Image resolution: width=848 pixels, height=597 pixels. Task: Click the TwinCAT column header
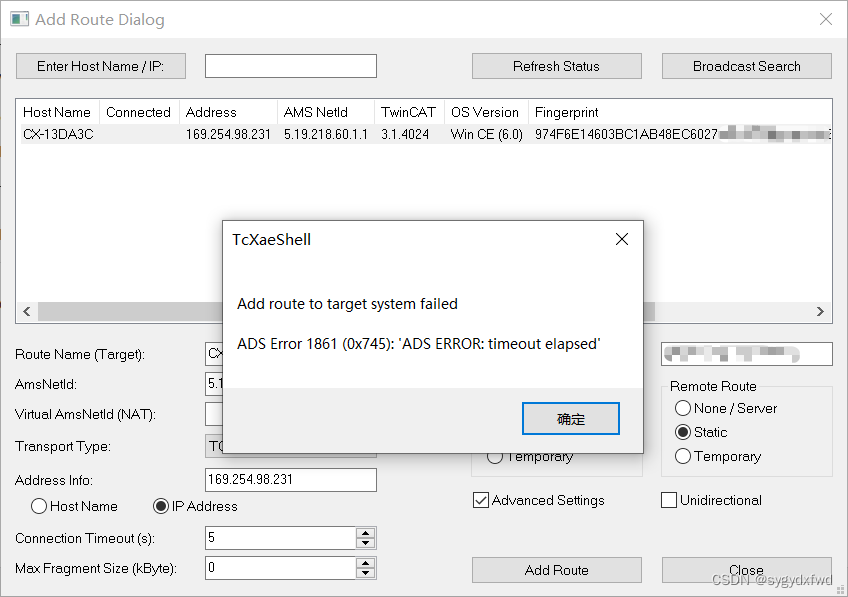tap(409, 112)
